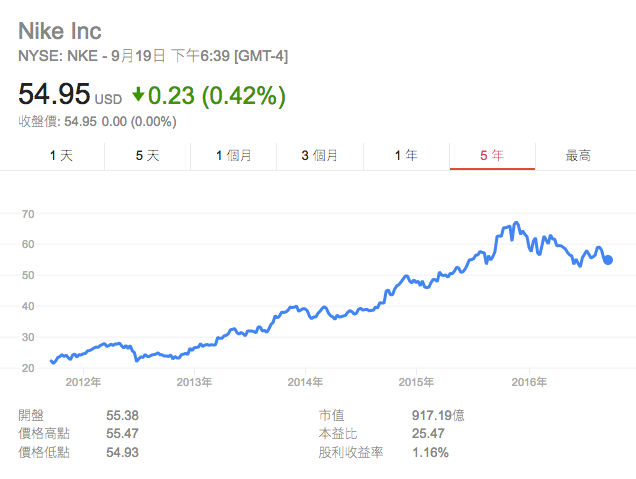Image resolution: width=636 pixels, height=479 pixels.
Task: Click the green down arrow price indicator
Action: click(138, 96)
